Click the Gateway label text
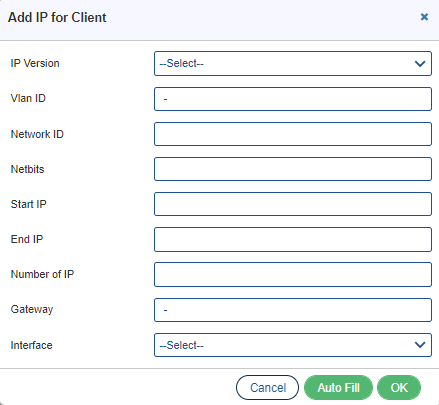Screen dimensions: 439x405 [x=32, y=309]
